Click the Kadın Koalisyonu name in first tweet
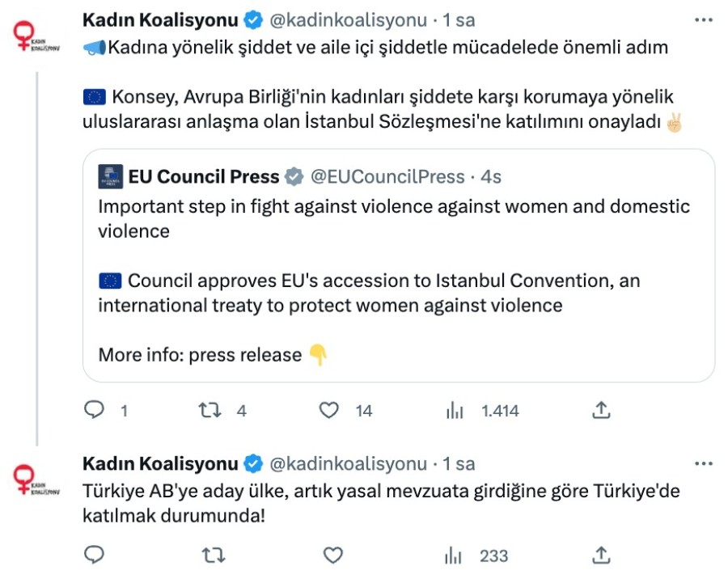 point(159,19)
